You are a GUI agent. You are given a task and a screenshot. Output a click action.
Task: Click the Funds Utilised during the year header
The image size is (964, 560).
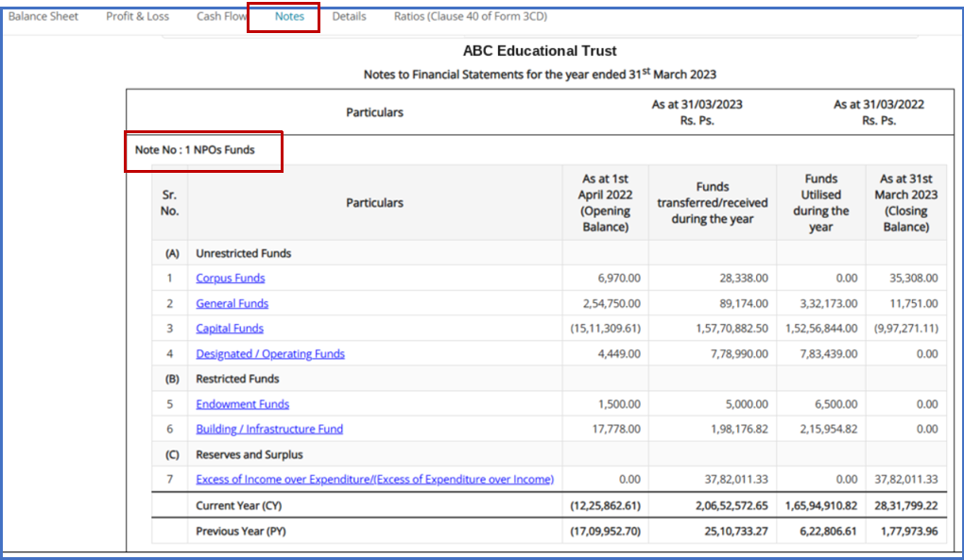click(x=820, y=203)
